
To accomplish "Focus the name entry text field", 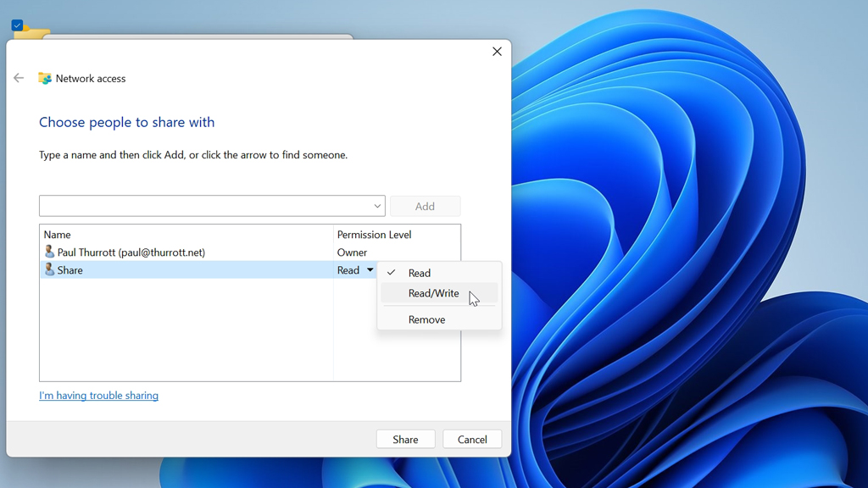I will [203, 206].
